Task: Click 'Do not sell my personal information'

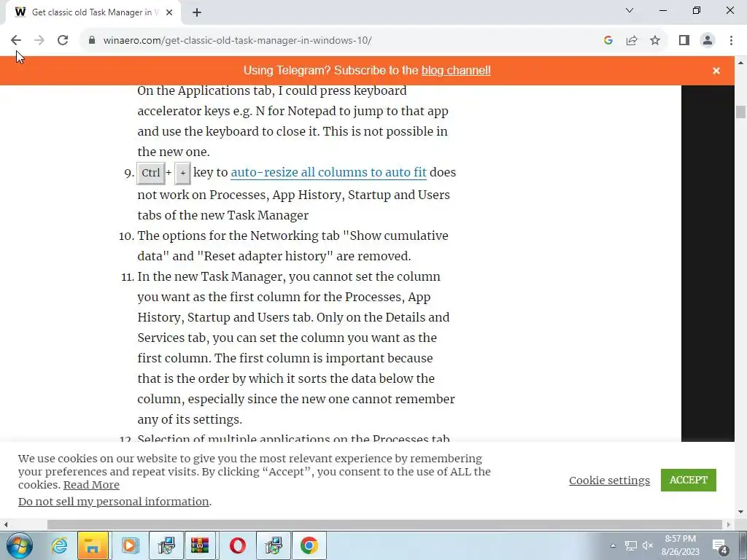Action: click(113, 502)
